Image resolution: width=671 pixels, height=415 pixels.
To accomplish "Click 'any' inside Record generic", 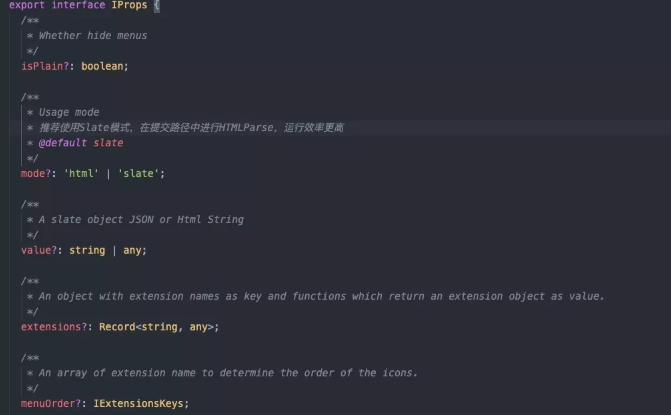I will (199, 327).
